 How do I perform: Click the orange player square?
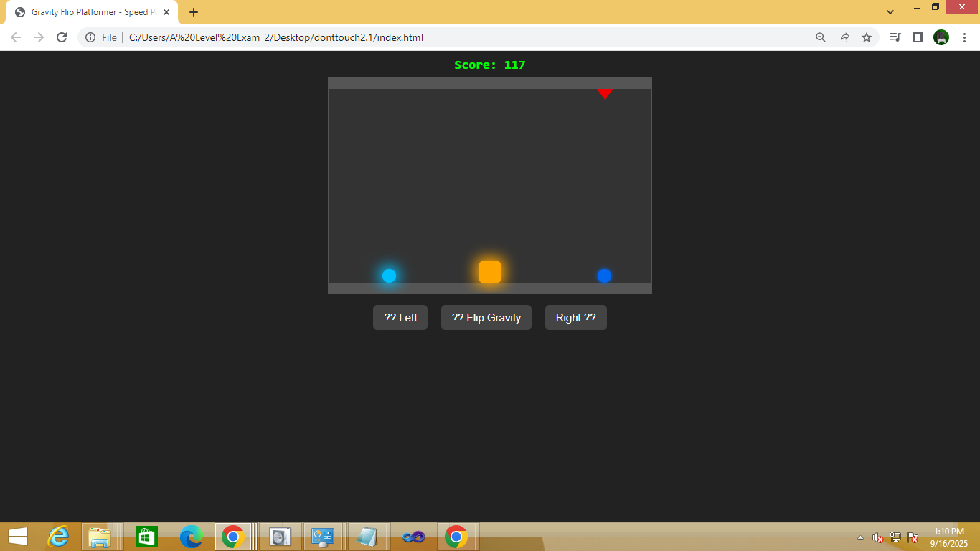point(490,272)
